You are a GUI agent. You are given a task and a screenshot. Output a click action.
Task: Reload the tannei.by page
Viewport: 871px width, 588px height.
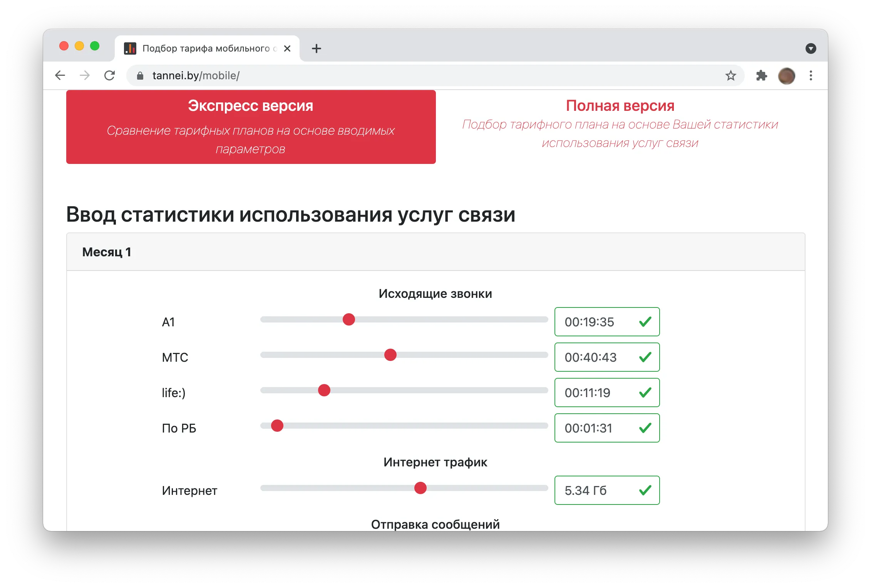(x=110, y=75)
